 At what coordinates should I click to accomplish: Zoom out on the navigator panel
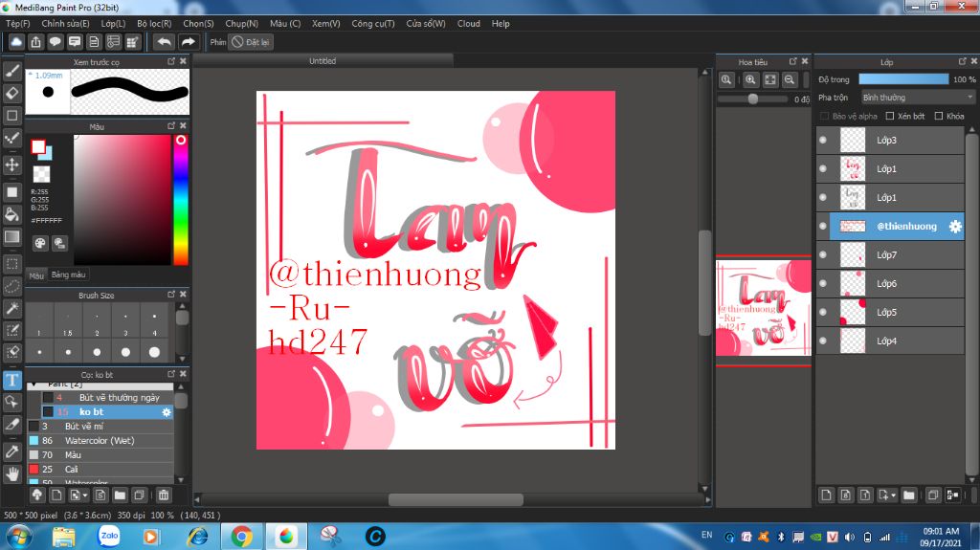click(790, 79)
